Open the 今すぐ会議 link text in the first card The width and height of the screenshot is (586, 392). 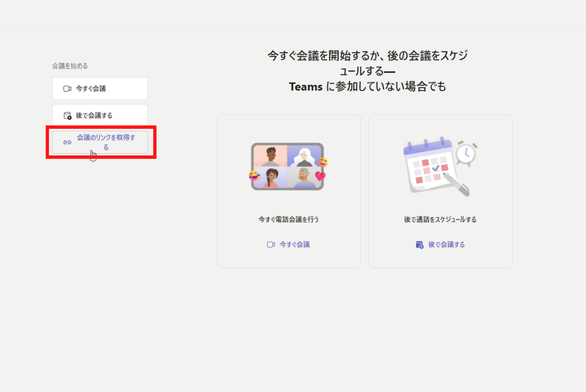click(294, 244)
